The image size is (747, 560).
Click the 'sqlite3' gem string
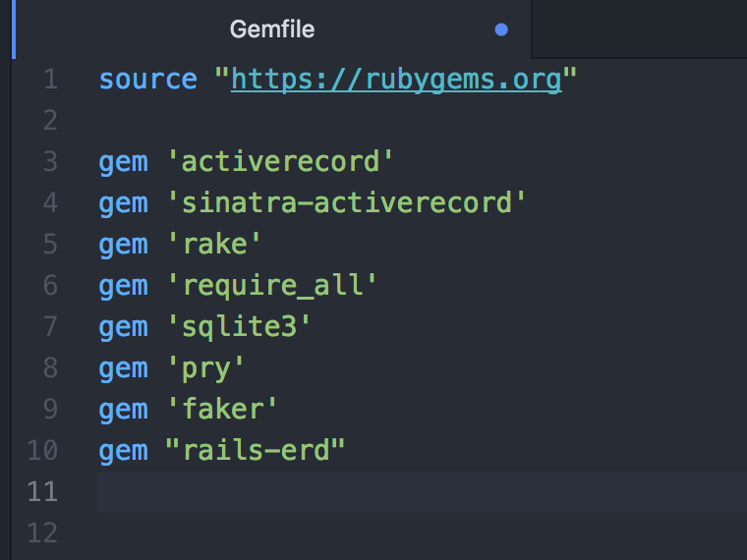[239, 327]
